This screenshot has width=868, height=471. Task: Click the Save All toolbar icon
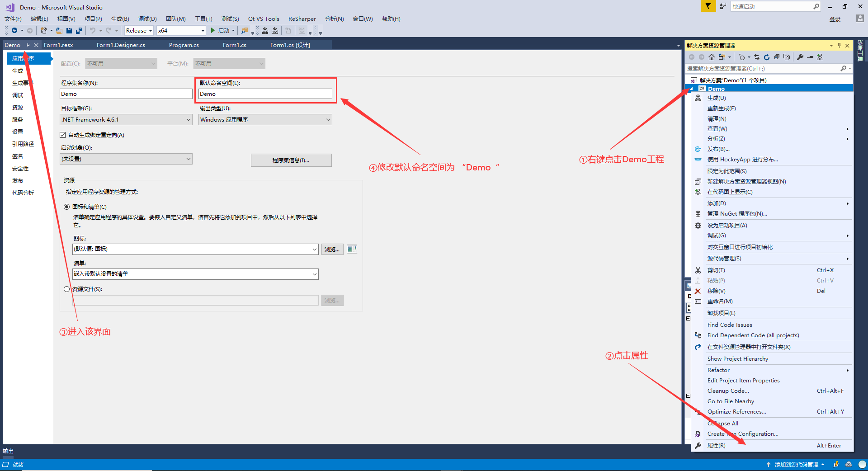pyautogui.click(x=79, y=31)
